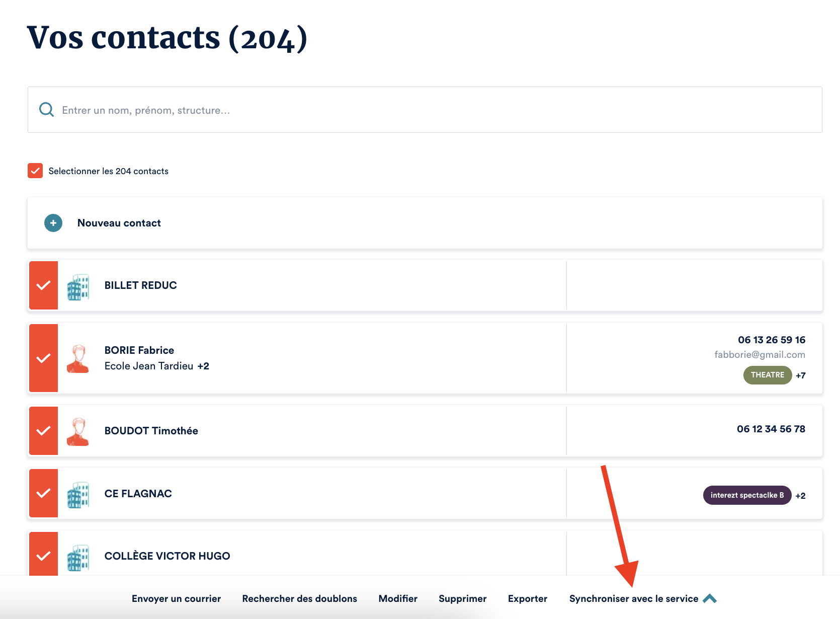The height and width of the screenshot is (619, 840).
Task: Deselect the BORIE Fabrice contact checkbox
Action: [x=44, y=358]
